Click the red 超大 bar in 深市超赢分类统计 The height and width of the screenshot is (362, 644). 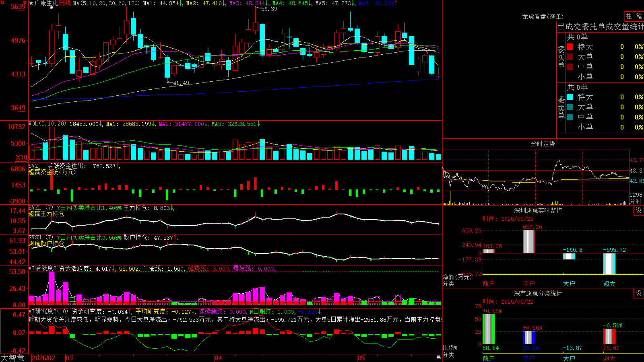click(609, 336)
